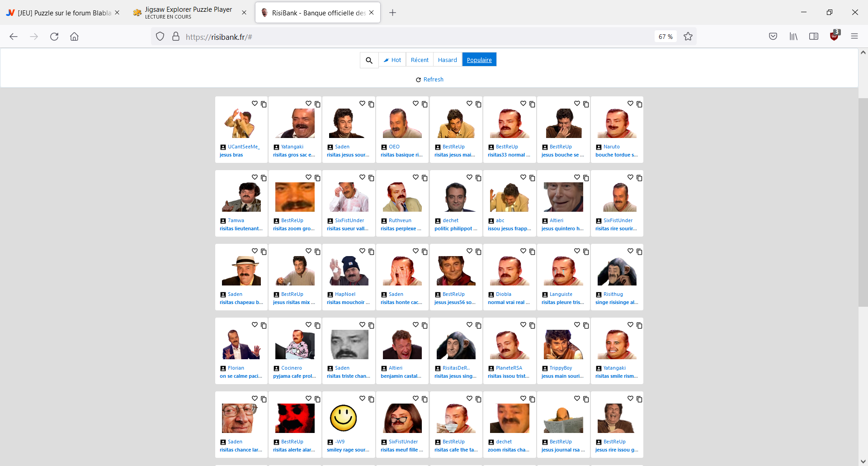Select the Hot filter tab

(x=392, y=60)
